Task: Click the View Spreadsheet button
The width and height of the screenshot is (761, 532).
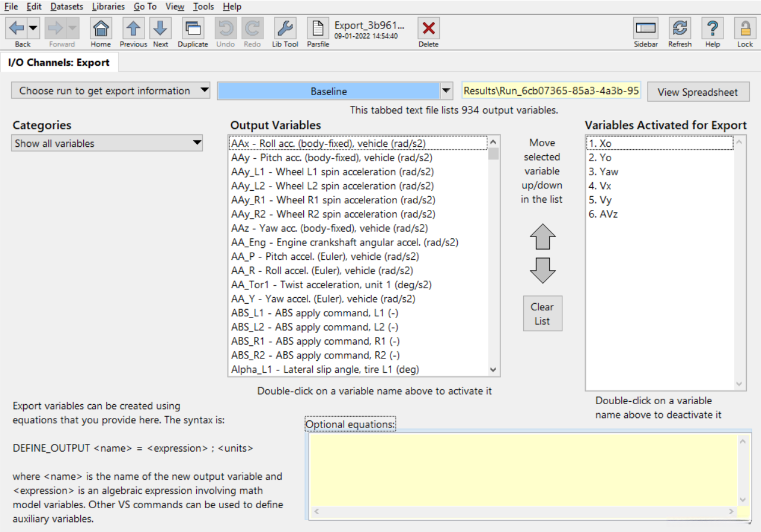Action: pyautogui.click(x=698, y=92)
